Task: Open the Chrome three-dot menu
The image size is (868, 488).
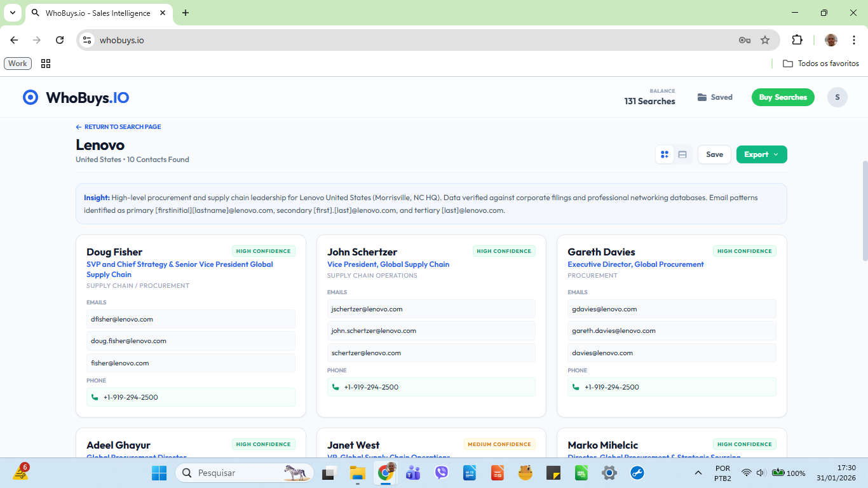Action: tap(854, 39)
